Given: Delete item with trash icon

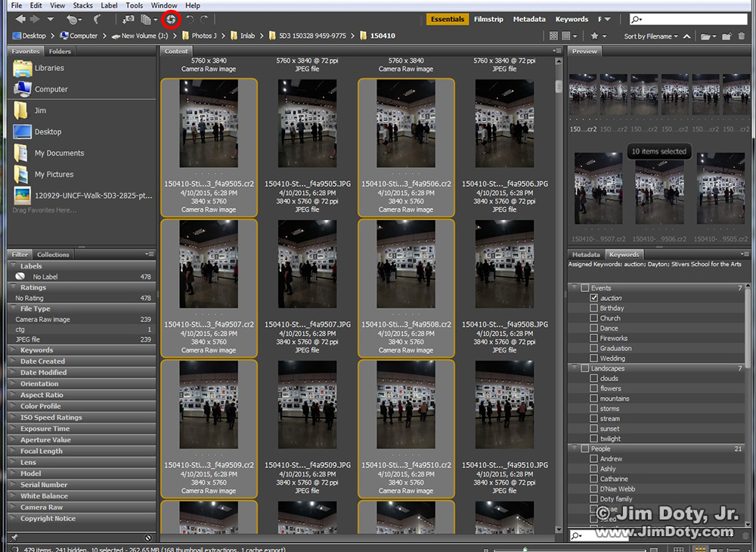Looking at the screenshot, I should click(742, 36).
